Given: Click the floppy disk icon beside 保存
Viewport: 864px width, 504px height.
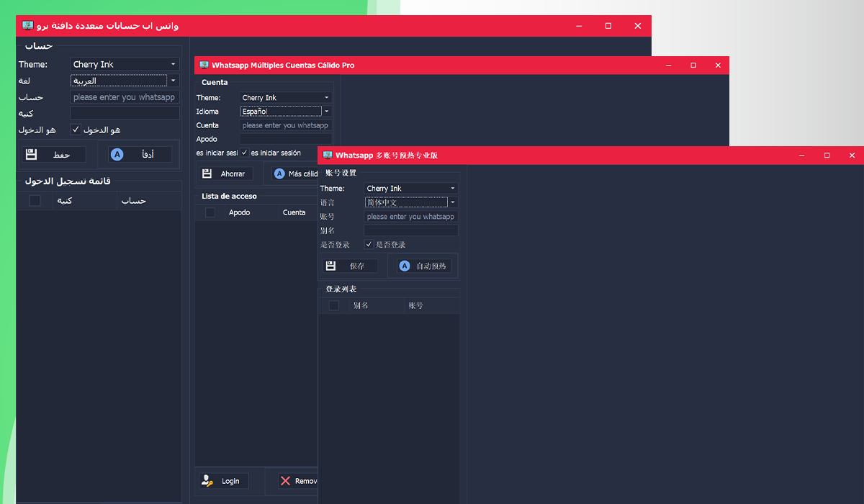Looking at the screenshot, I should 331,266.
